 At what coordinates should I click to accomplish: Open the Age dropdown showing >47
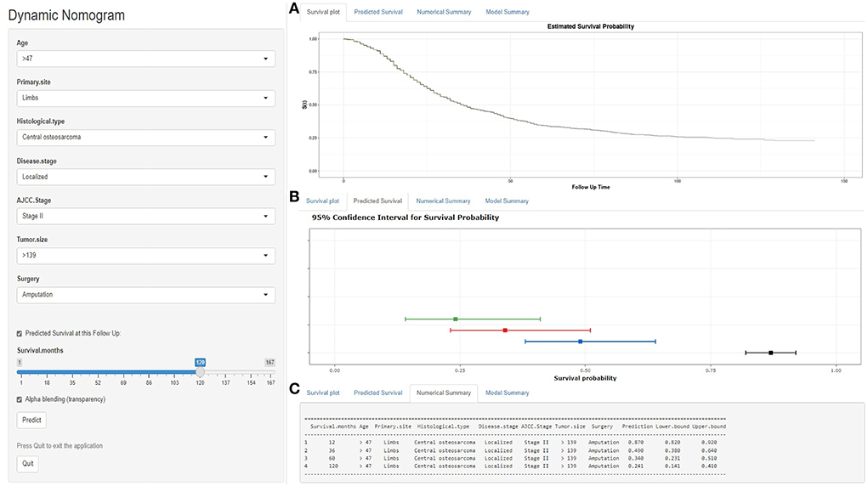click(145, 59)
